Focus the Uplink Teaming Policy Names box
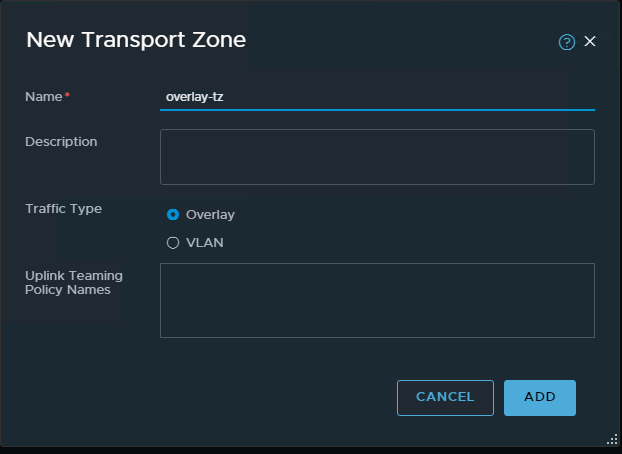 (x=377, y=300)
